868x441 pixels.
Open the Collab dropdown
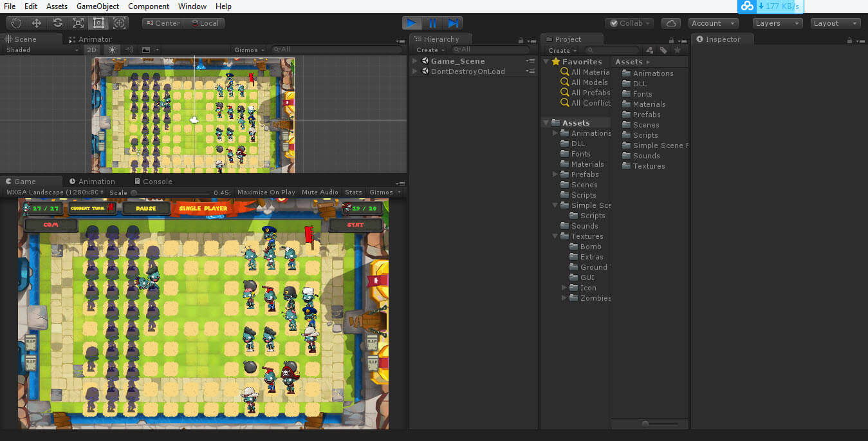coord(629,23)
